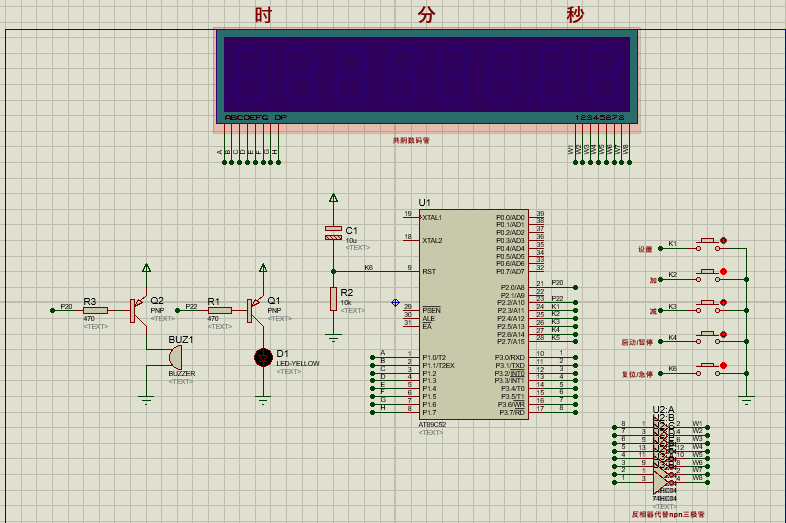Click the K1 设置 push-button switch
This screenshot has width=786, height=523.
(x=708, y=245)
